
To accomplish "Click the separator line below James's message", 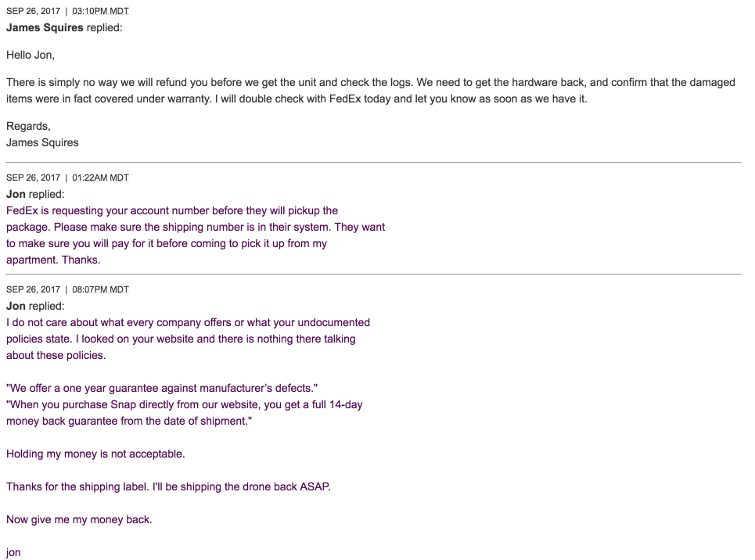I will point(373,162).
